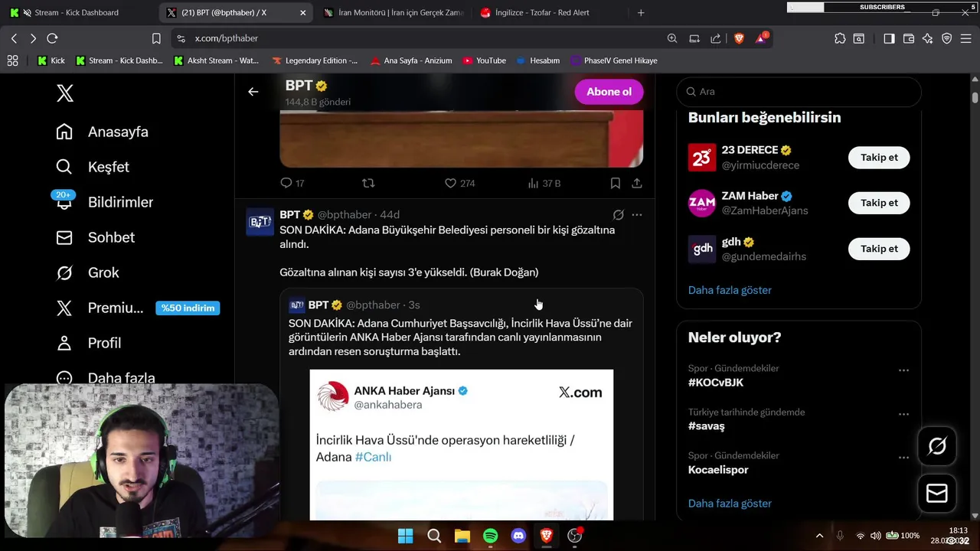Open Ana Sayfa - Anizium bookmark
Viewport: 980px width, 551px height.
[410, 60]
